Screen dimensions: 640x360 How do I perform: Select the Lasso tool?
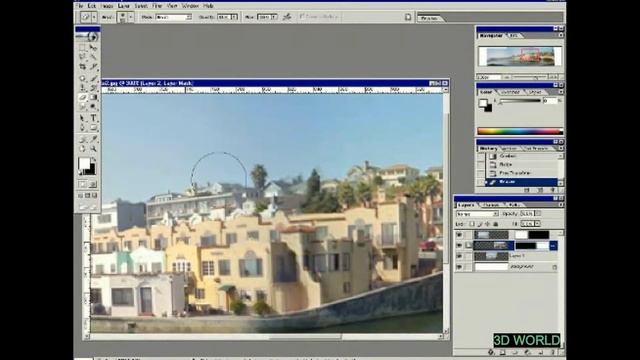pos(82,57)
